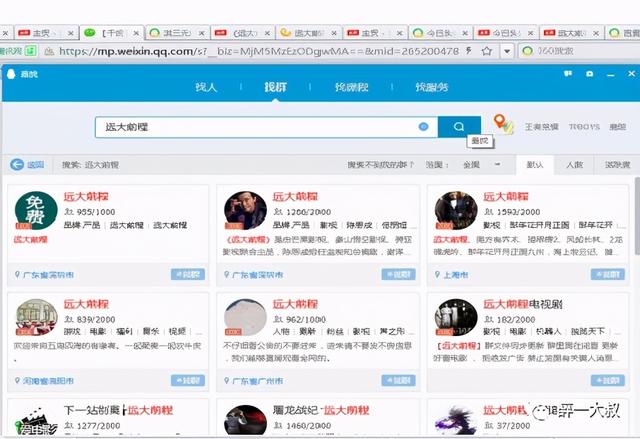Open the title of the 962/1000 group
Screen dimensions: 640x439
[x=295, y=304]
